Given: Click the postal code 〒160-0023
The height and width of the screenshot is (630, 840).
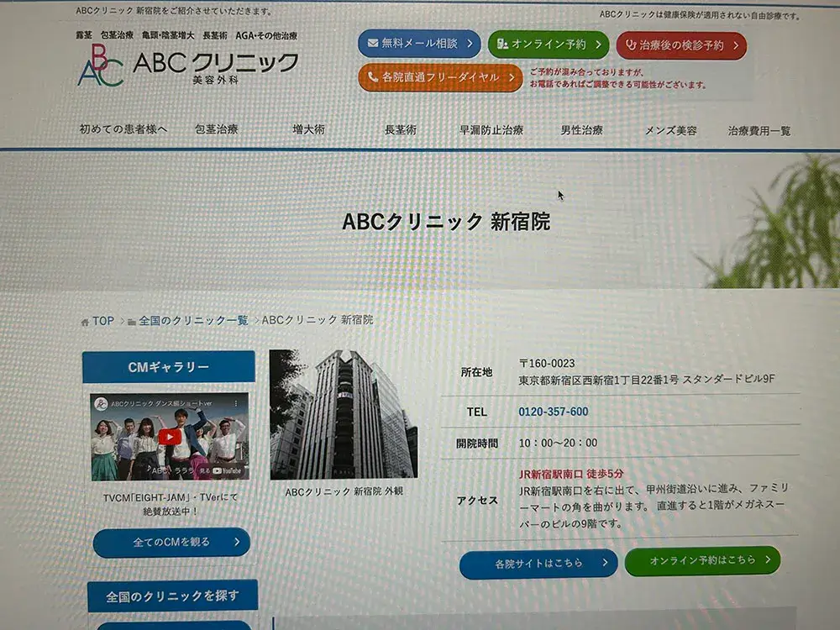Looking at the screenshot, I should click(x=547, y=363).
